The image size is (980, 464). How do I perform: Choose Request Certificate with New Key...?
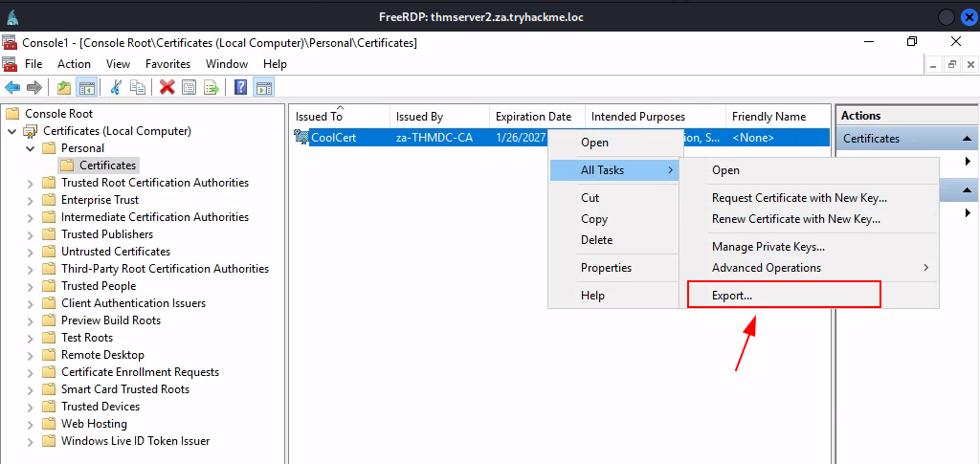(x=810, y=198)
